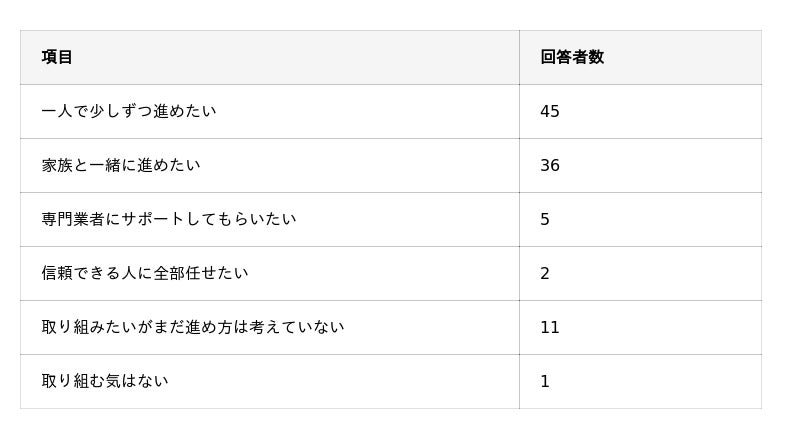This screenshot has height=439, width=800.
Task: Click the value 45 cell
Action: pyautogui.click(x=550, y=111)
